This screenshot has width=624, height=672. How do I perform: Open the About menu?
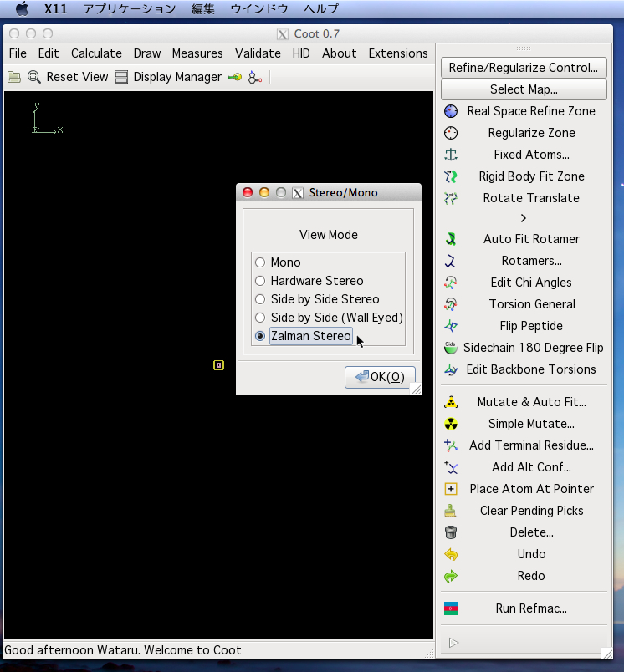pyautogui.click(x=340, y=53)
